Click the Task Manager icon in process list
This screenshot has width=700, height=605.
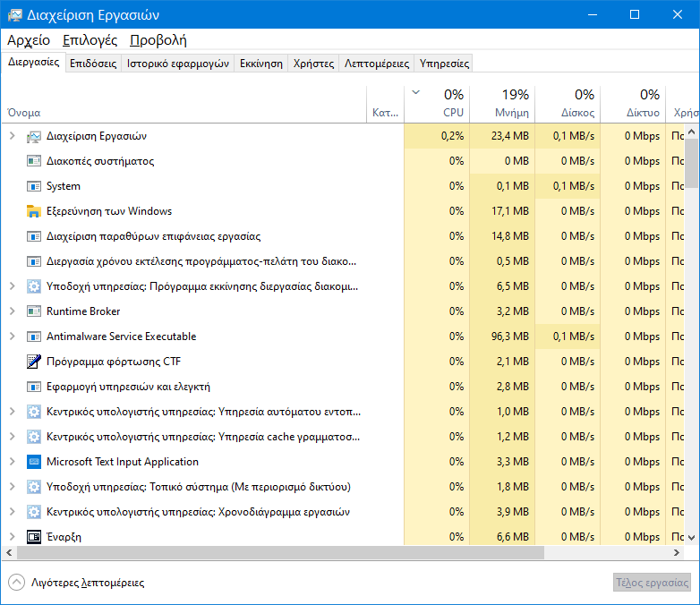point(34,136)
